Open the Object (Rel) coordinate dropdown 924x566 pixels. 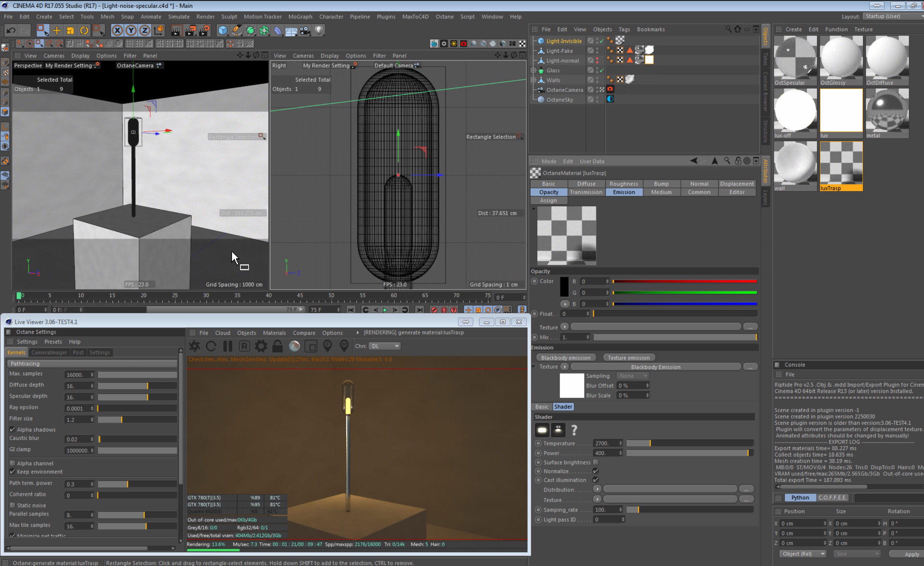[803, 553]
